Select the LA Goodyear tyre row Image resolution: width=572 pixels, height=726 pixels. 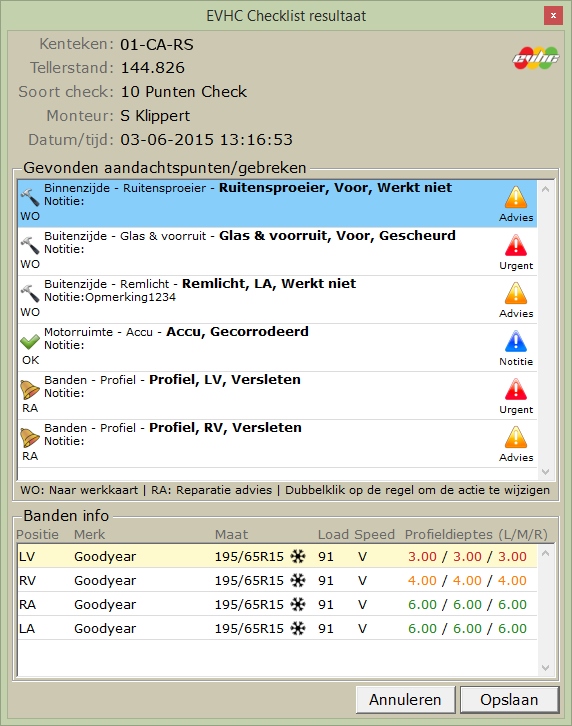pyautogui.click(x=277, y=628)
